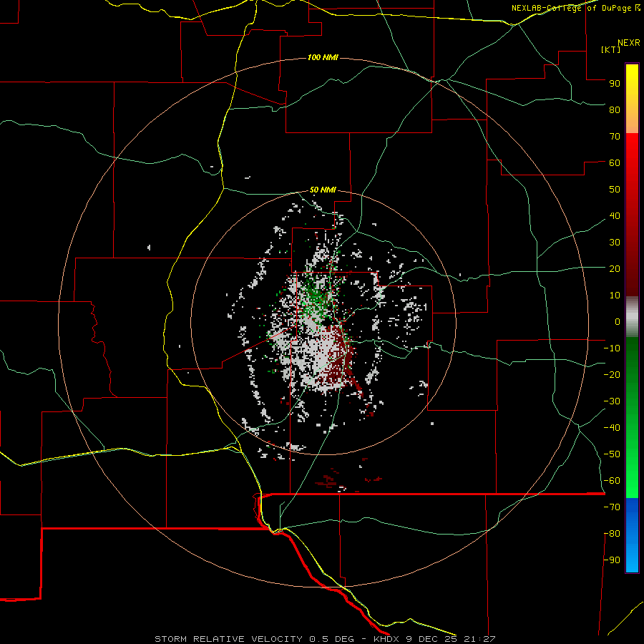Click the -40 value on velocity scale
The image size is (644, 644).
tap(612, 428)
